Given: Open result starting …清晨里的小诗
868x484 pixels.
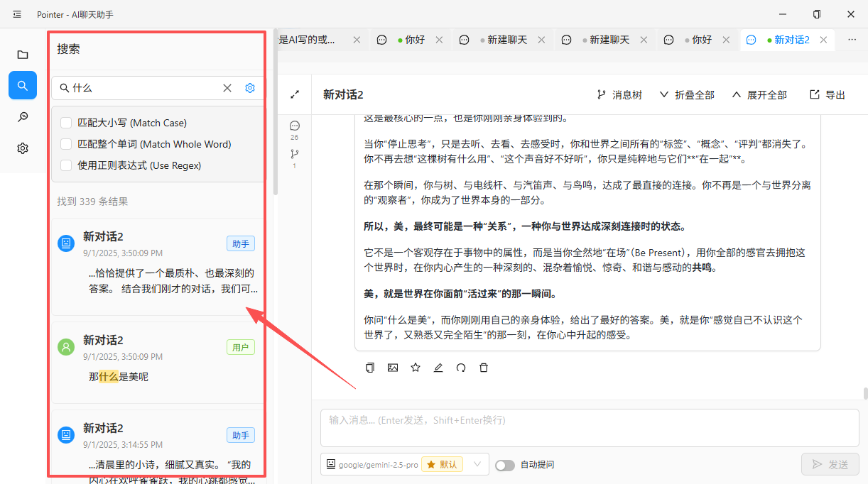Looking at the screenshot, I should pyautogui.click(x=158, y=447).
